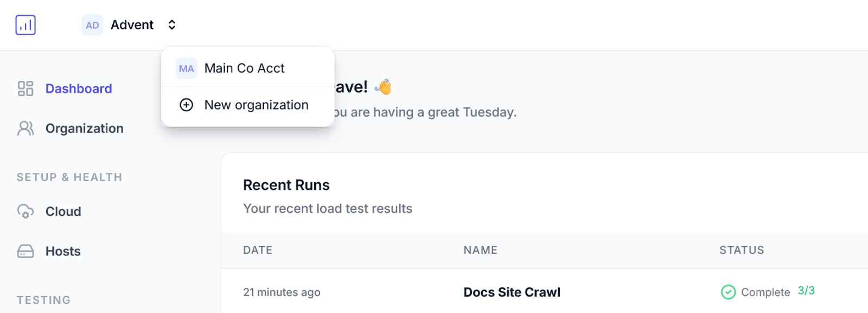Click the Hosts drive icon
The height and width of the screenshot is (313, 868).
tap(25, 251)
